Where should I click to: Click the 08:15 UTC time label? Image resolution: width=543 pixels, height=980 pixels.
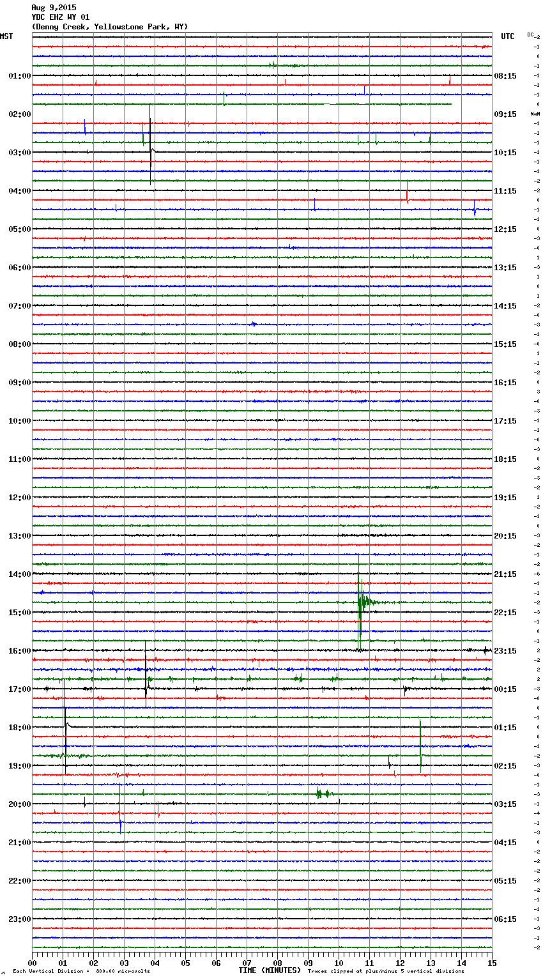(505, 76)
